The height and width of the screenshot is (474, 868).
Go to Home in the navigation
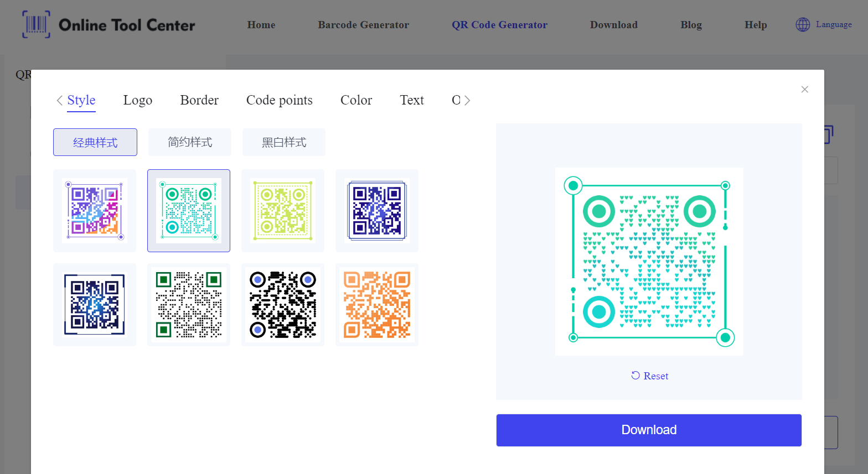(261, 25)
